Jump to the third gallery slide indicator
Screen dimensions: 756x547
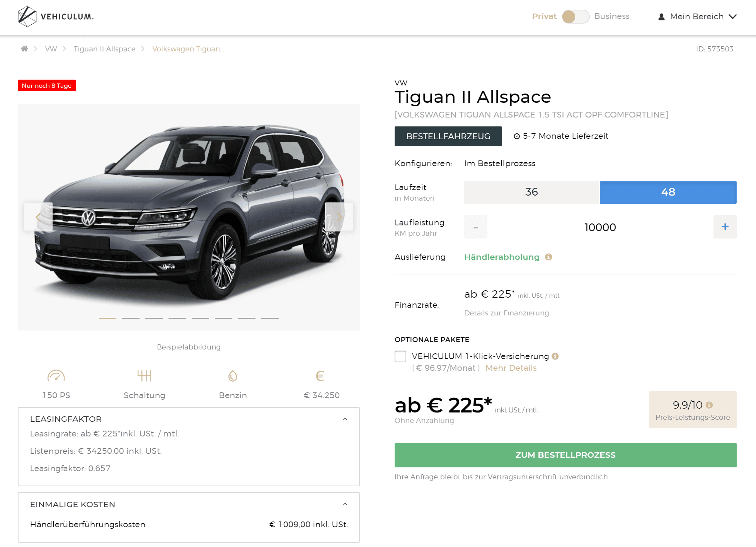click(154, 318)
